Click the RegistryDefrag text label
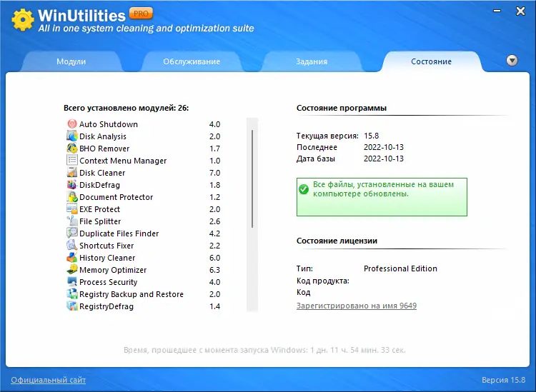 pyautogui.click(x=106, y=306)
